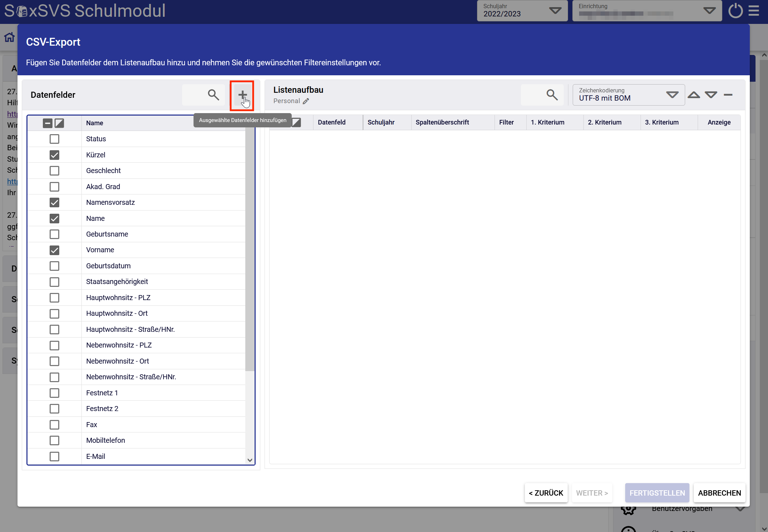The height and width of the screenshot is (532, 768).
Task: Click the SaxSVS Schulmodul title
Action: [85, 11]
